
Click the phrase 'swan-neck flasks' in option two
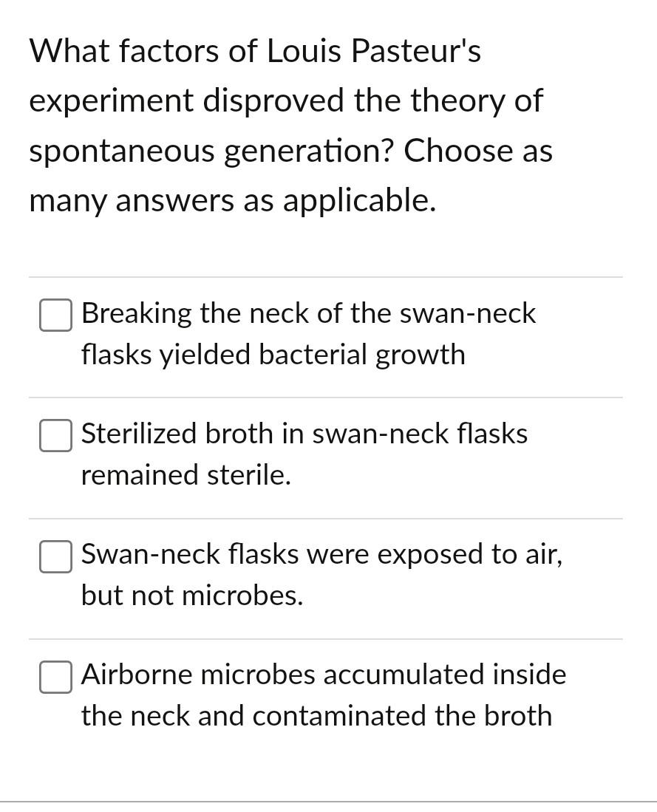(422, 434)
